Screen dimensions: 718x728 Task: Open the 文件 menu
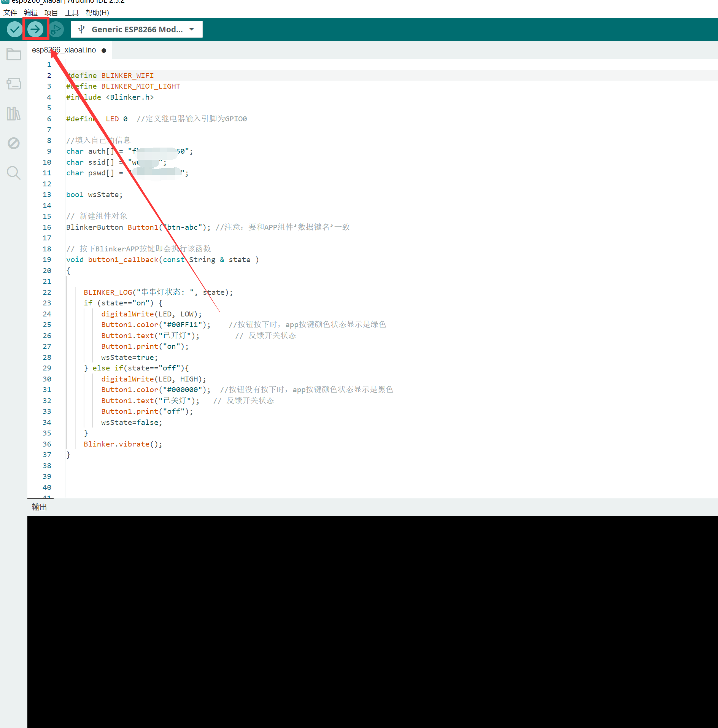click(10, 13)
